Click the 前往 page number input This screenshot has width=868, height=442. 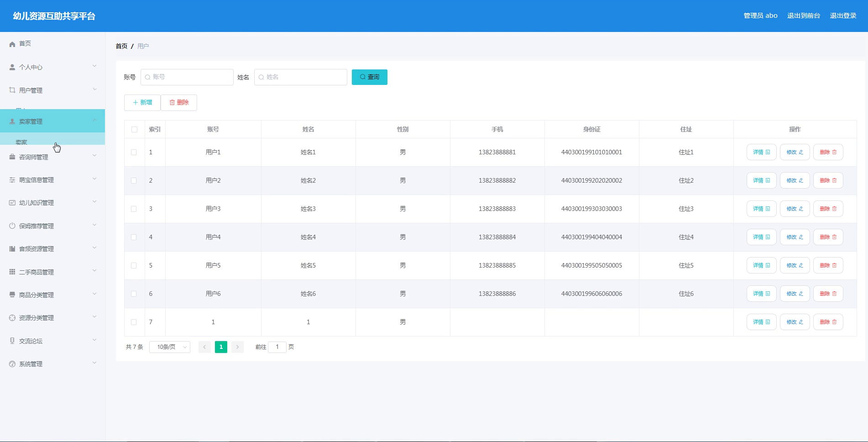[277, 347]
